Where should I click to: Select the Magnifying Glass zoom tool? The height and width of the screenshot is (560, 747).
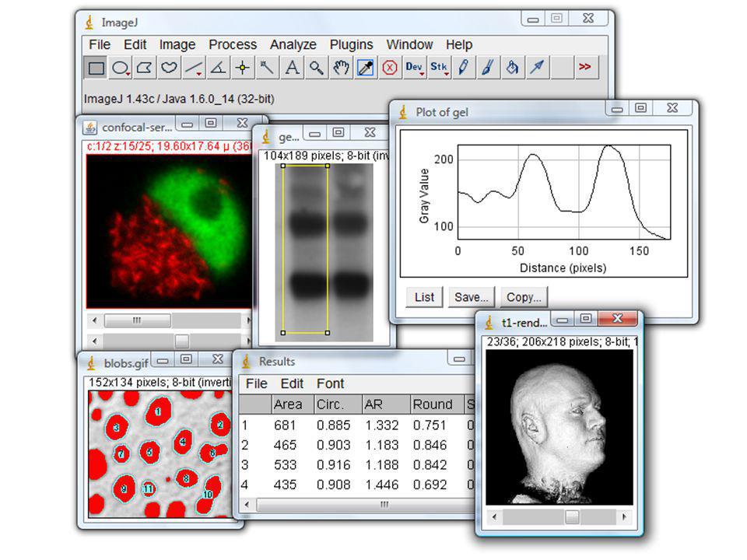click(x=317, y=68)
